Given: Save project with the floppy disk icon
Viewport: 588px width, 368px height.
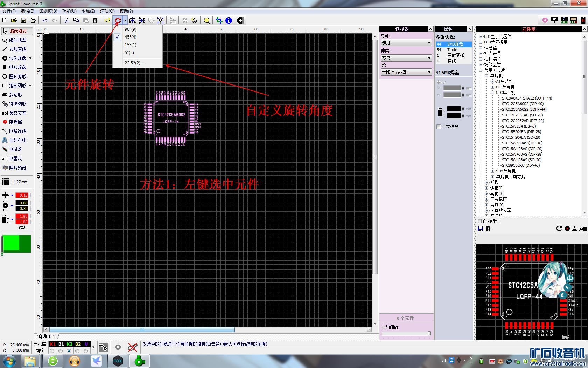Looking at the screenshot, I should pyautogui.click(x=23, y=20).
